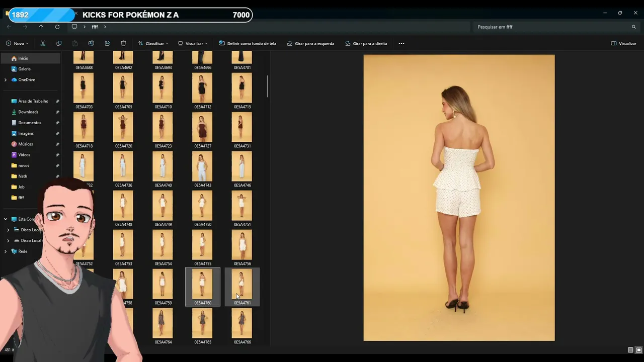Select thumbnail 0E5A4712

203,91
